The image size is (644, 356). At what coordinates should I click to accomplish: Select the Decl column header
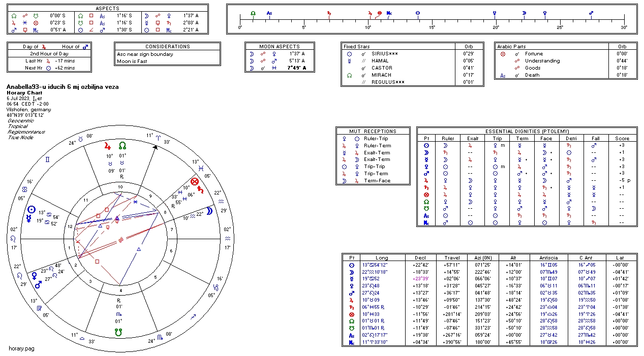[420, 258]
